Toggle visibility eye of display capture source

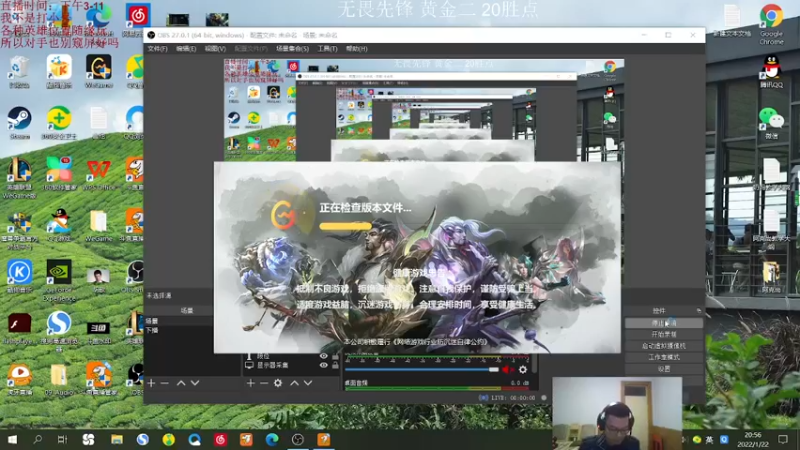click(x=323, y=365)
